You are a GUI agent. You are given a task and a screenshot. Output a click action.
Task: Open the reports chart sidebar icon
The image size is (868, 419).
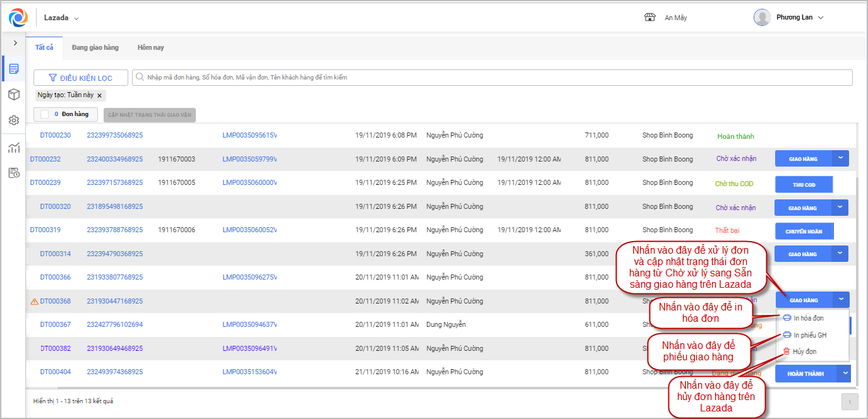pos(14,148)
